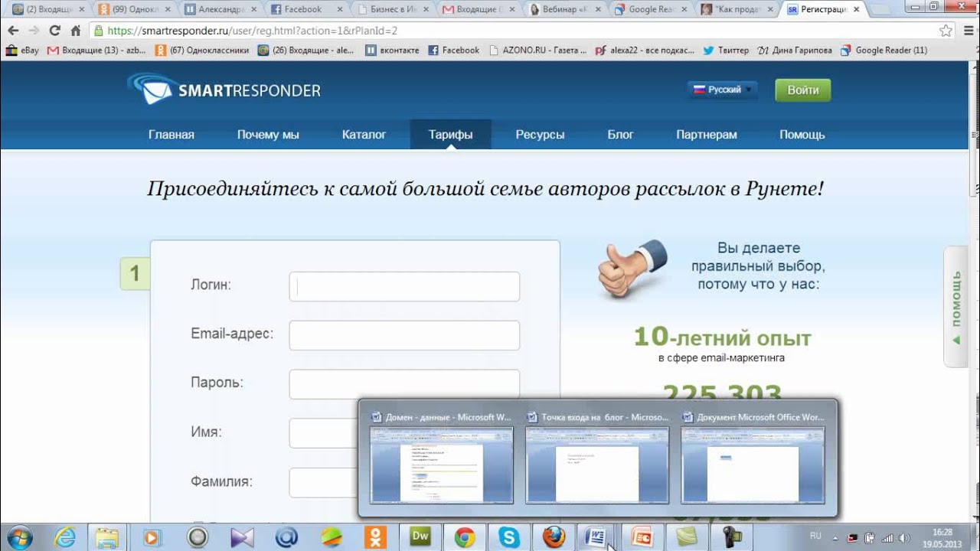Open Входящие (13) Gmail bookmark
Screen dimensions: 980x551
[x=96, y=50]
